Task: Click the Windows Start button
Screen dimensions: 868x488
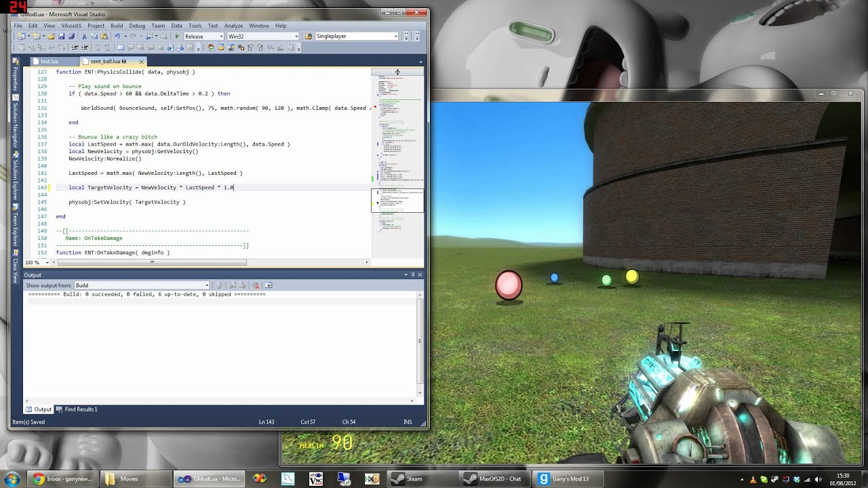Action: [x=12, y=479]
